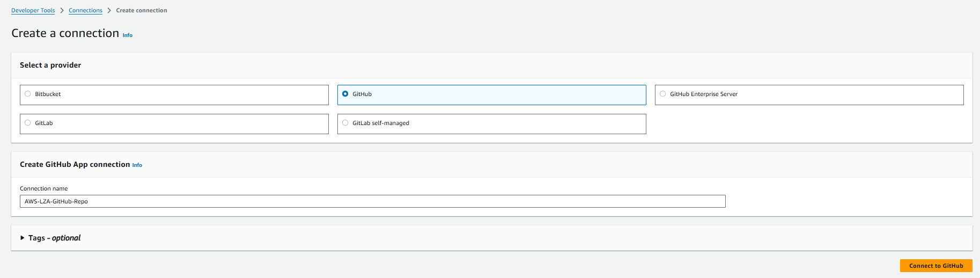
Task: Select the GitLab provider radio button
Action: (28, 123)
